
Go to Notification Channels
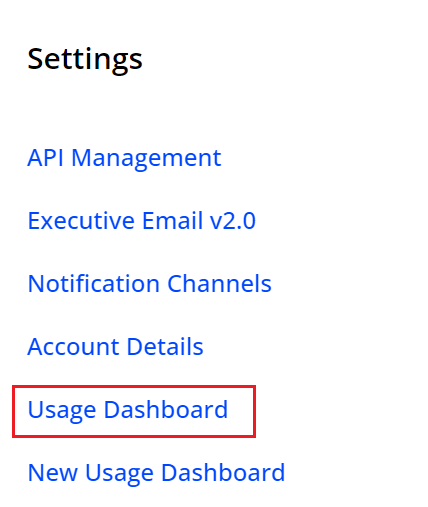tap(149, 283)
